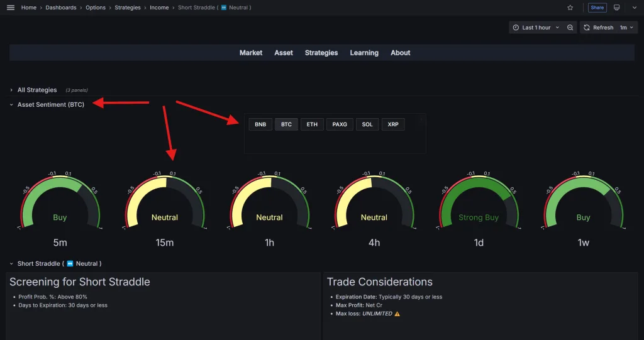This screenshot has width=644, height=340.
Task: Open the Learning menu item
Action: (364, 53)
